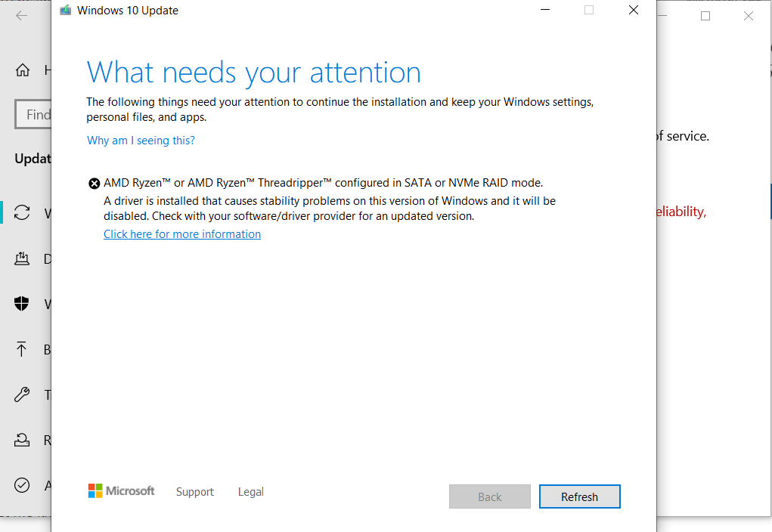Click the black error X icon beside the AMD Ryzen issue

tap(94, 184)
